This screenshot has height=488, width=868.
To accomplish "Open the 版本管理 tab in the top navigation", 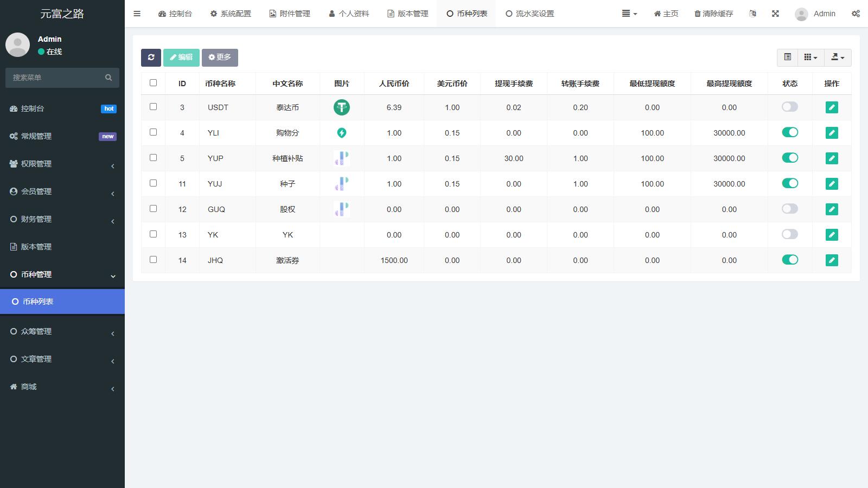I will [407, 14].
